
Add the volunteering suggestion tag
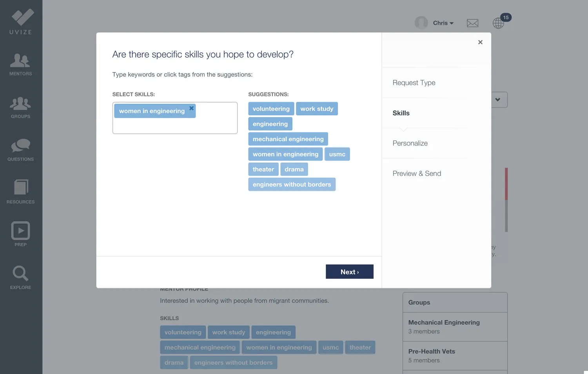coord(271,109)
